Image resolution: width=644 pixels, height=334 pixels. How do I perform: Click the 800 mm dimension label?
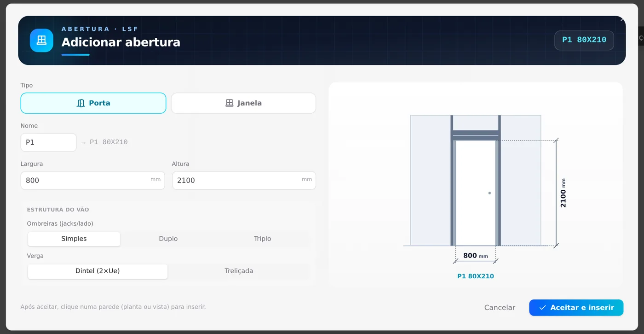click(476, 256)
